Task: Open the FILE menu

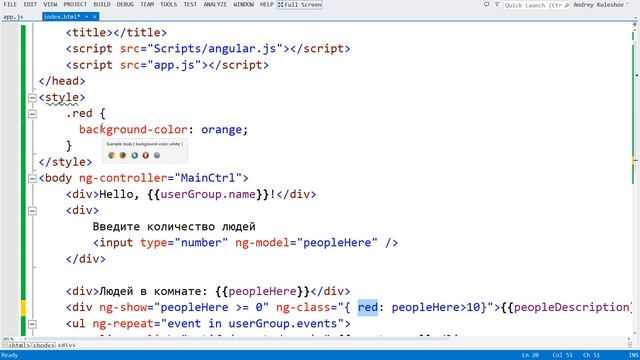Action: pyautogui.click(x=10, y=4)
